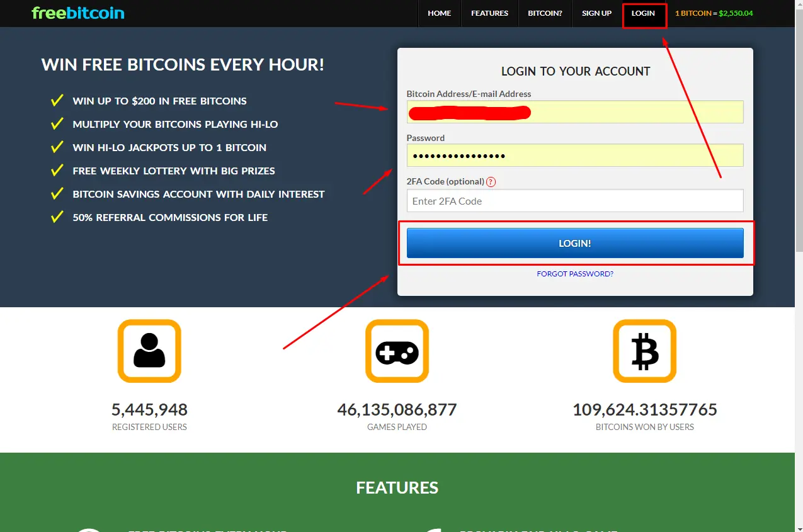Click the games played gamepad icon
803x532 pixels.
pyautogui.click(x=397, y=351)
